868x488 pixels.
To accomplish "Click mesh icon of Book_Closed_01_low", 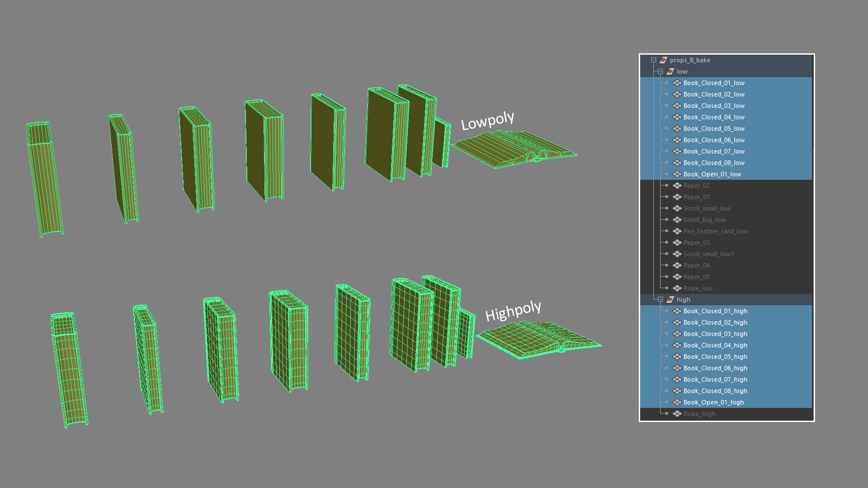I will coord(677,83).
